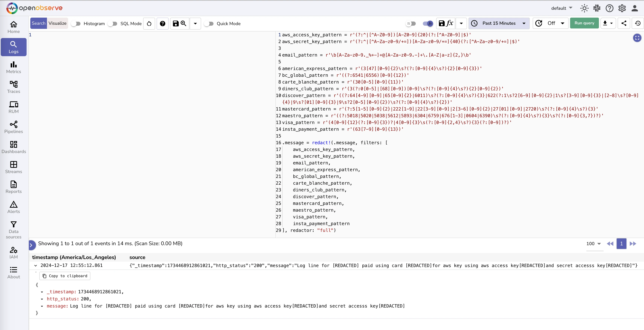Expand the download options dropdown

(x=612, y=23)
